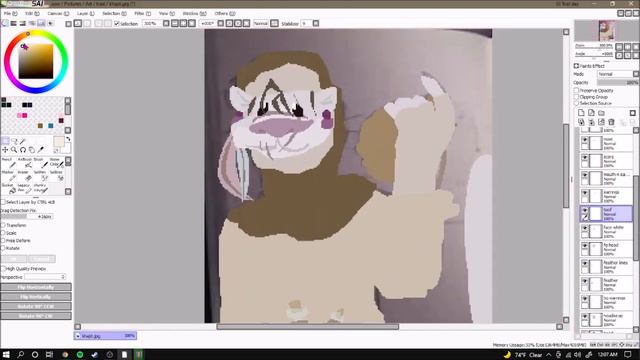Click the teal swatch in the palette
The width and height of the screenshot is (640, 360).
(x=51, y=126)
